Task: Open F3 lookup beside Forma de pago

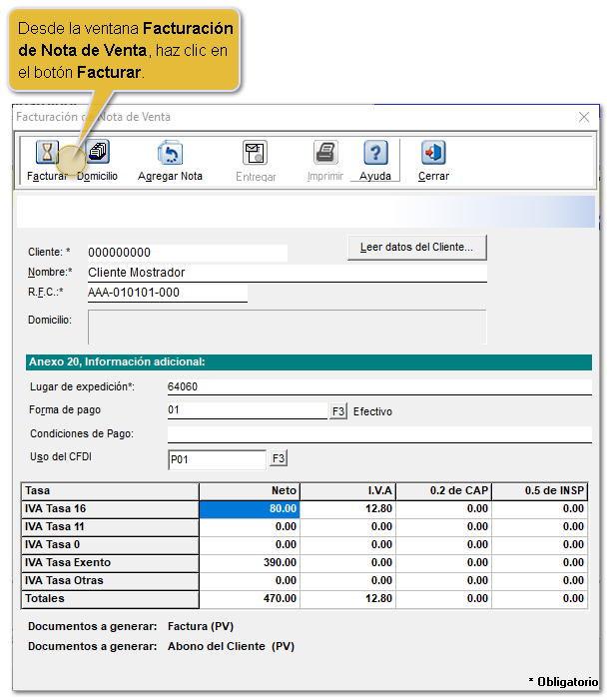Action: 338,410
